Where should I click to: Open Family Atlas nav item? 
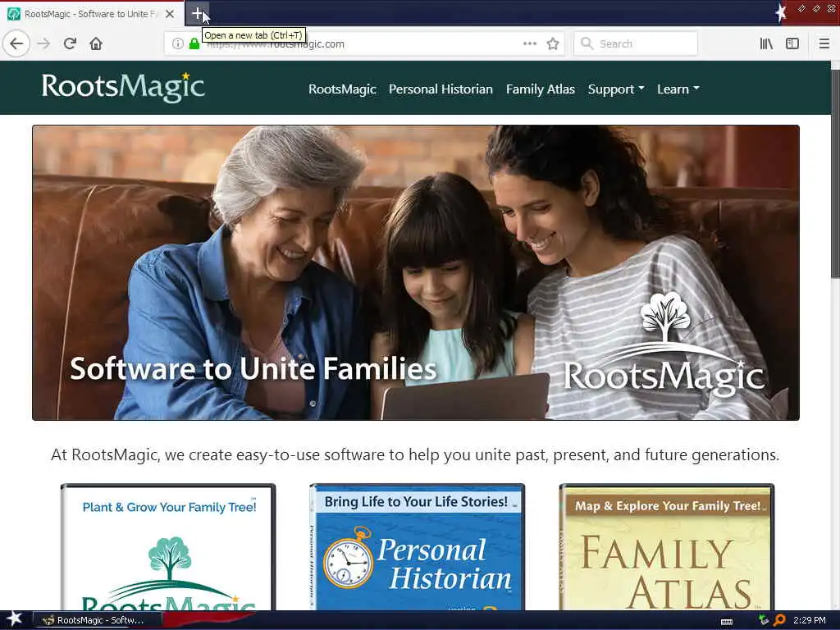point(540,89)
